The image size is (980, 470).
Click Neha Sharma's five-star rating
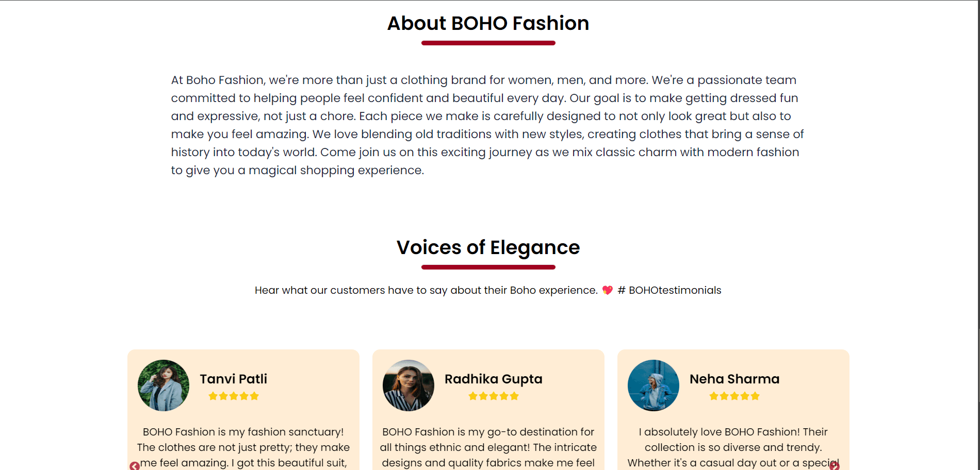tap(734, 396)
